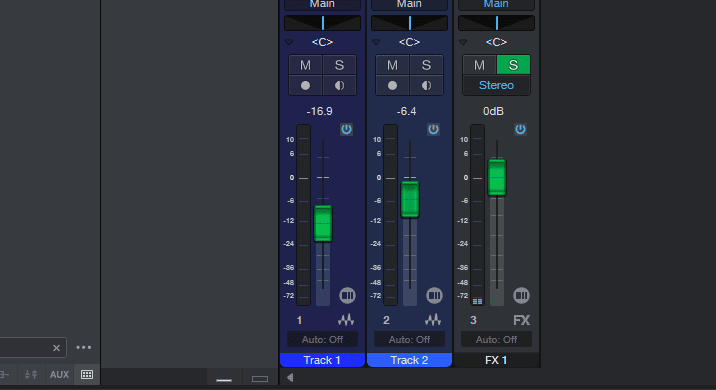Solo Track 1 with its S button

(x=339, y=65)
